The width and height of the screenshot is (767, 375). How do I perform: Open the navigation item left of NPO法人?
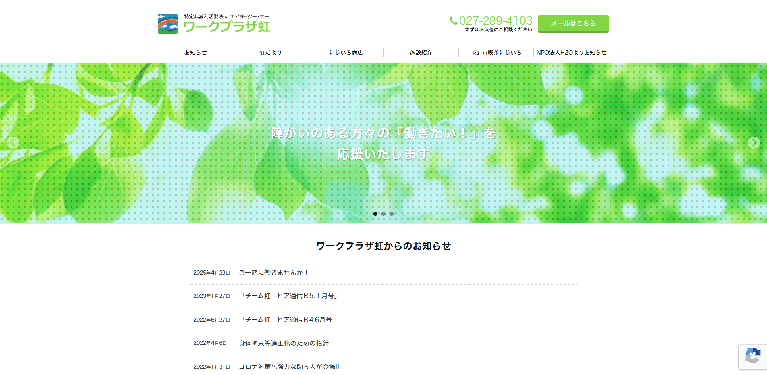(496, 52)
